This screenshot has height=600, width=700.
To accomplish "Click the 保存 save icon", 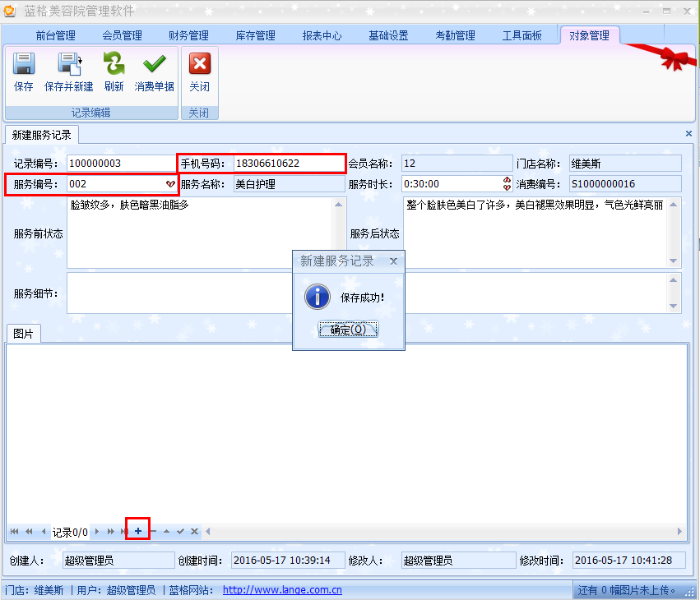I will [24, 63].
